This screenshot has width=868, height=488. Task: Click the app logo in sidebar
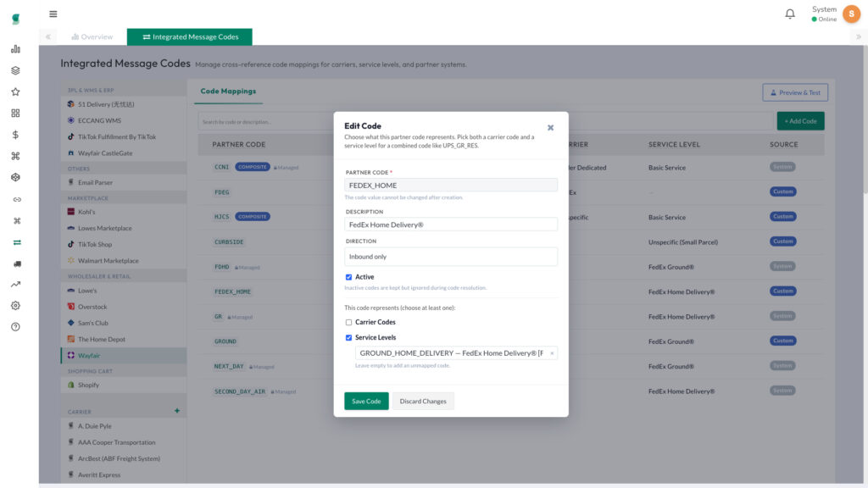pos(15,19)
